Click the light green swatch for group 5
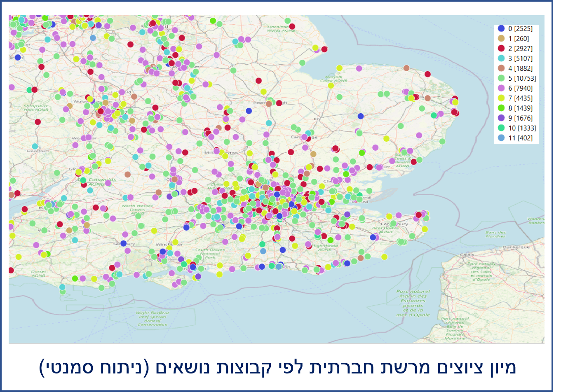Screen dimensions: 568x392 pyautogui.click(x=501, y=78)
